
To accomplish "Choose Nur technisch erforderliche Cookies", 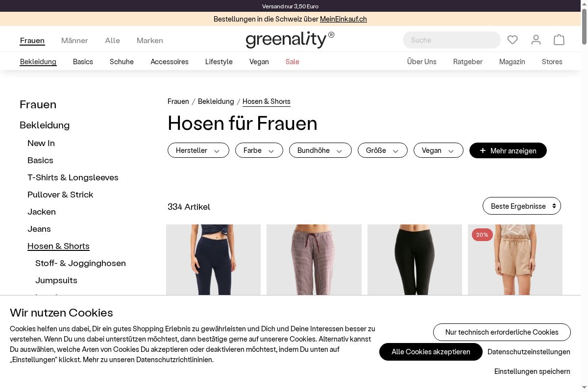I will 502,332.
